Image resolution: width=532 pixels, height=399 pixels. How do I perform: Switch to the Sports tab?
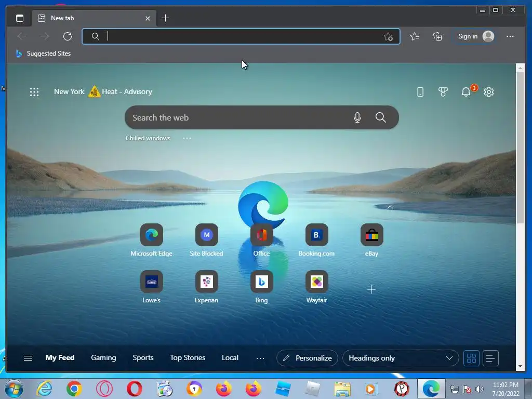point(143,357)
